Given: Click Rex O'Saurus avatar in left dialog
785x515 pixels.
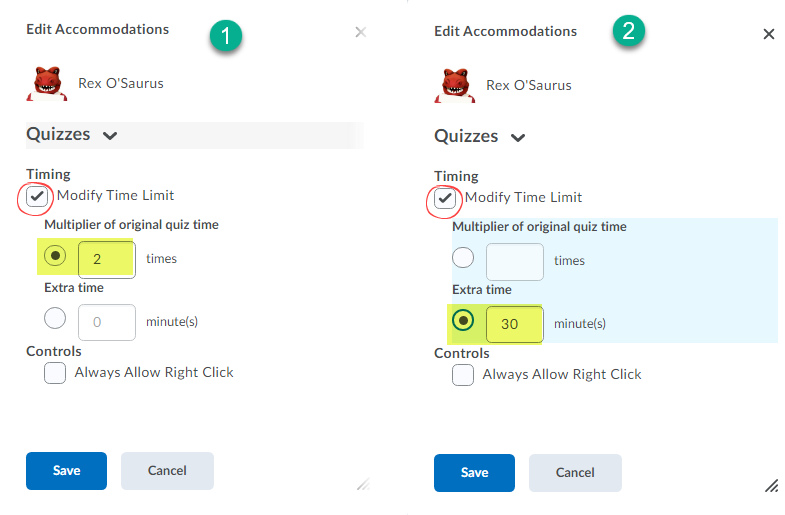Looking at the screenshot, I should pyautogui.click(x=47, y=83).
